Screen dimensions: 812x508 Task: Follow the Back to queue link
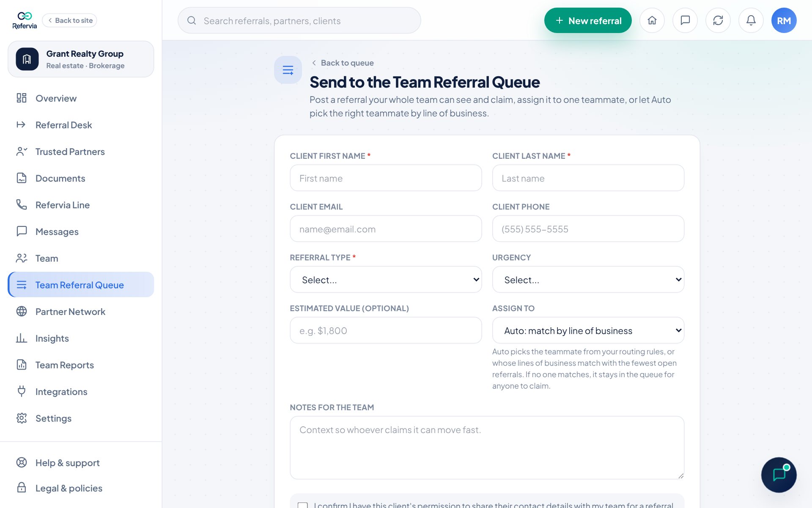[343, 63]
